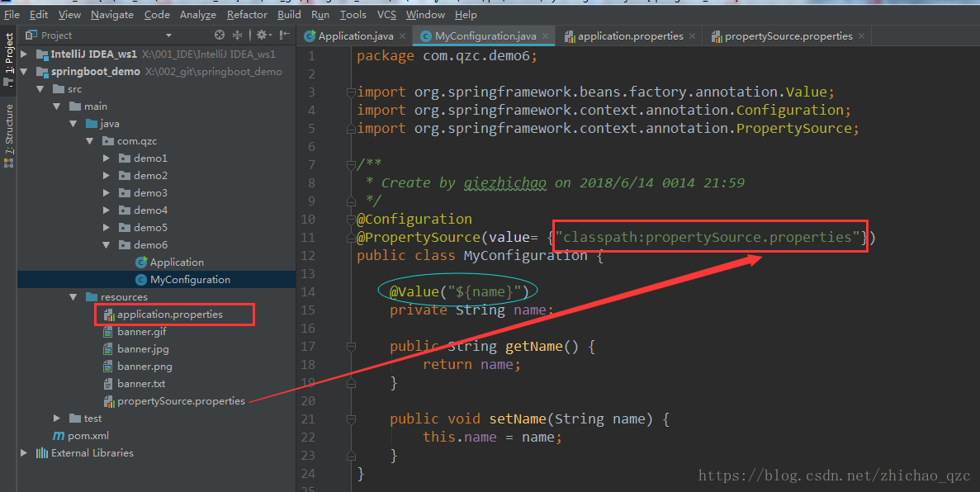Screen dimensions: 980x492
Task: Collapse the java folder
Action: pos(73,124)
